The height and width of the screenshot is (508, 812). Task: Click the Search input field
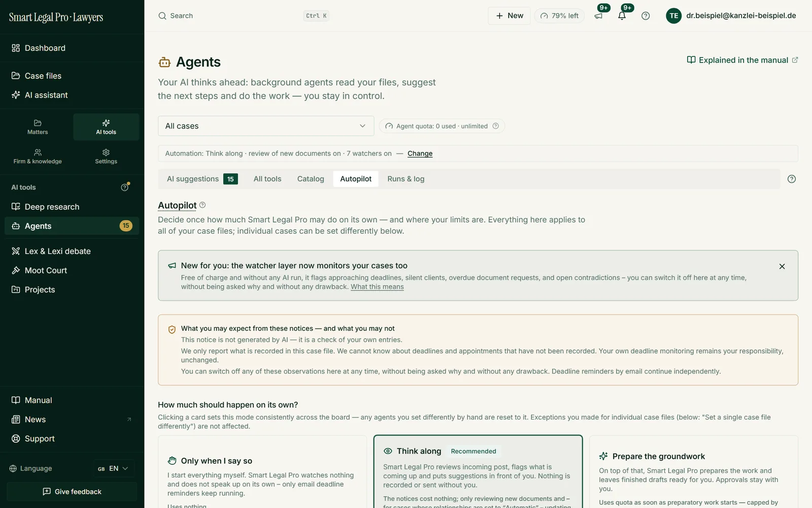point(244,16)
